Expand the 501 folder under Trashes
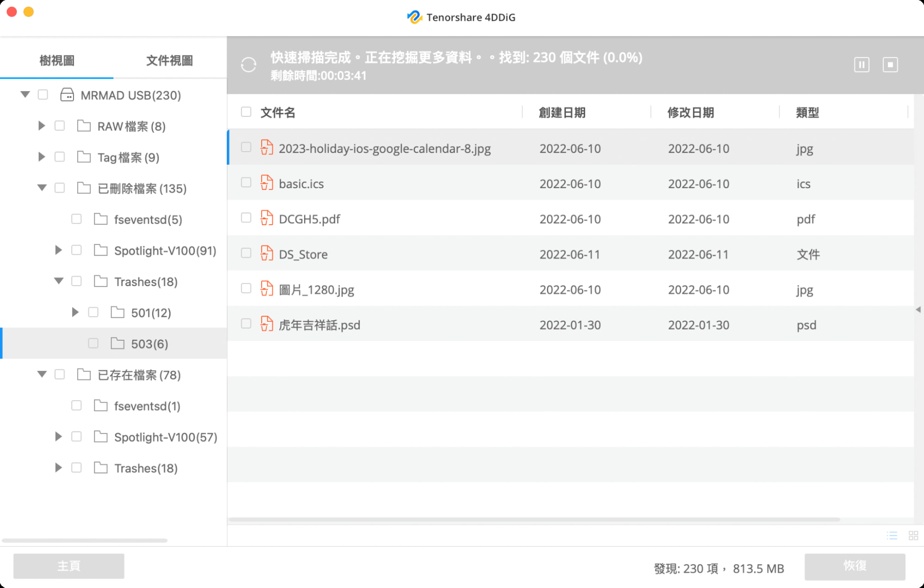924x588 pixels. coord(75,312)
